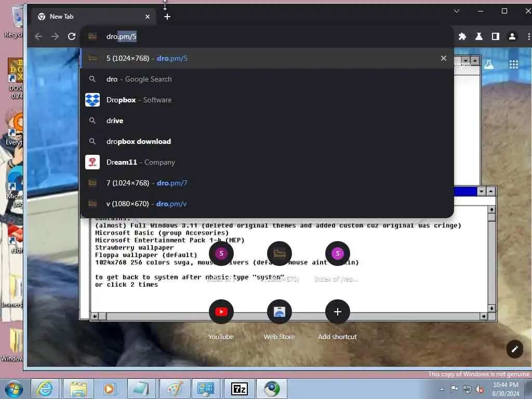Click the Dropbox logo icon
The width and height of the screenshot is (532, 399).
pos(92,100)
